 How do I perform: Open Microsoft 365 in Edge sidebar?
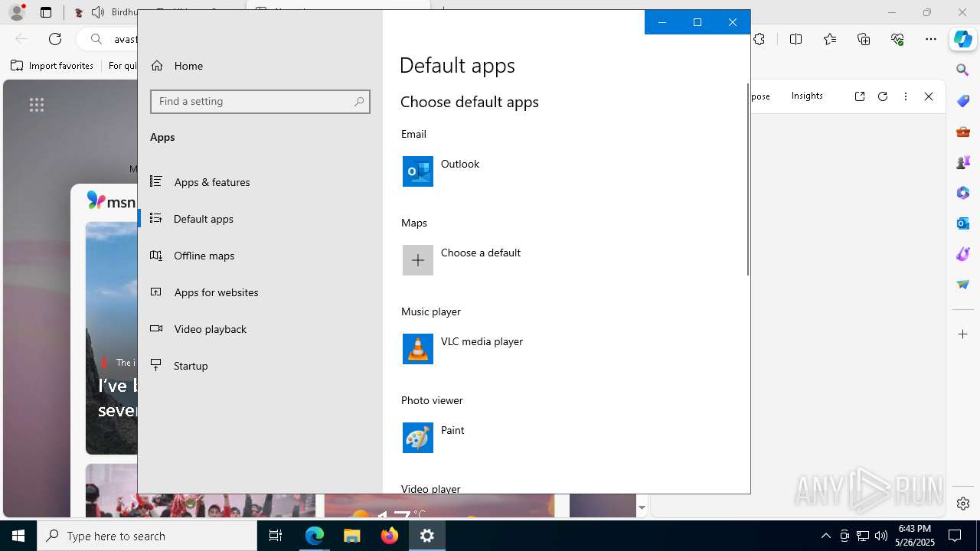(x=963, y=193)
